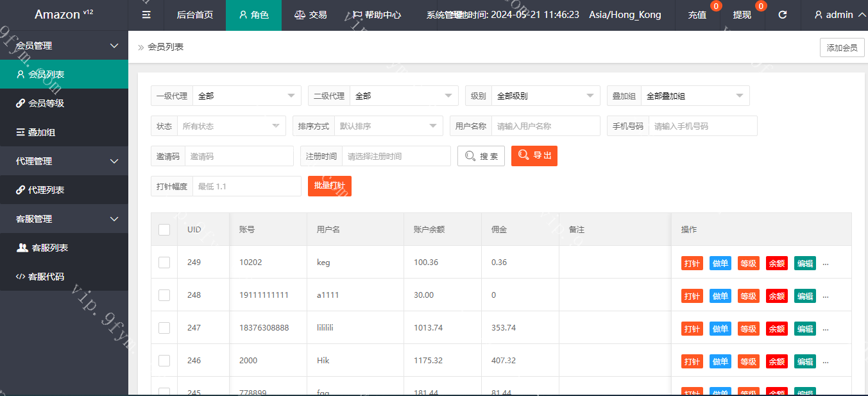Toggle the select-all checkbox in table header

(x=164, y=230)
